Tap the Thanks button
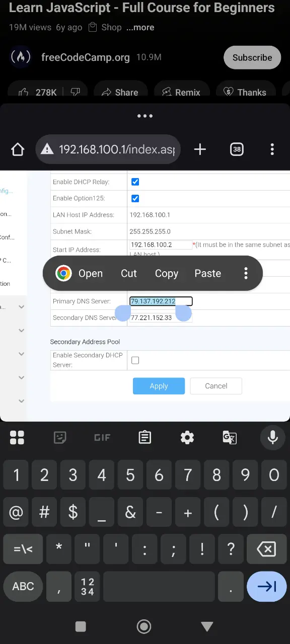290x644 pixels. click(x=245, y=92)
